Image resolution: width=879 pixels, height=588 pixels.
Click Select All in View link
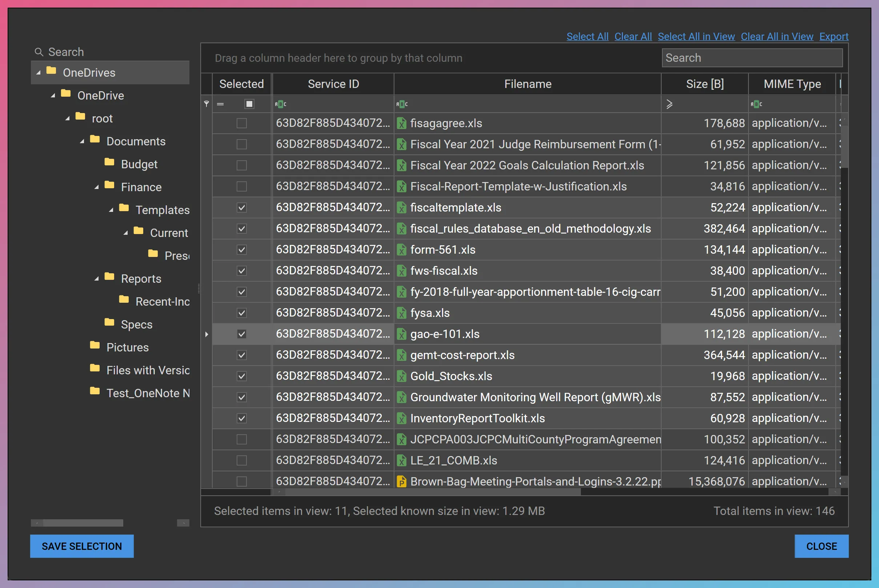click(x=696, y=36)
